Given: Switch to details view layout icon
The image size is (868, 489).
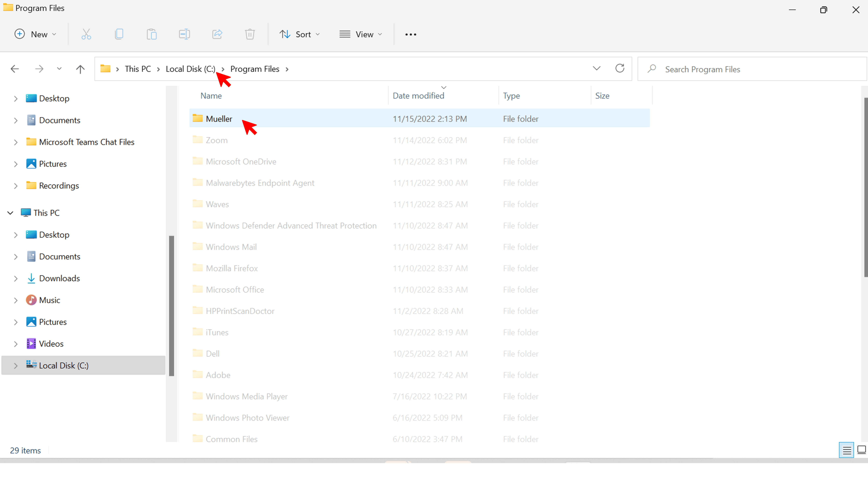Looking at the screenshot, I should click(x=846, y=450).
